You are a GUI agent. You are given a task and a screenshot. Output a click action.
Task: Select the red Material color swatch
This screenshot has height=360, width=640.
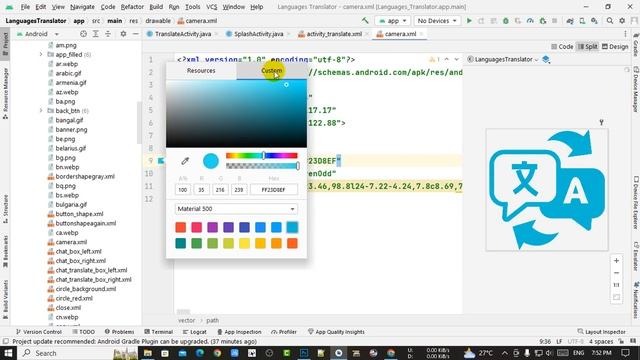point(180,227)
